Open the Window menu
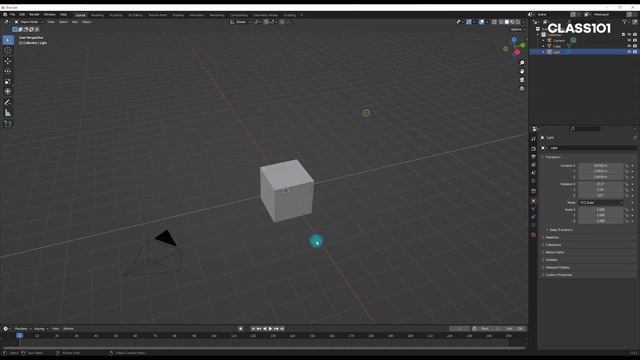Screen dimensions: 640x360 pos(50,15)
